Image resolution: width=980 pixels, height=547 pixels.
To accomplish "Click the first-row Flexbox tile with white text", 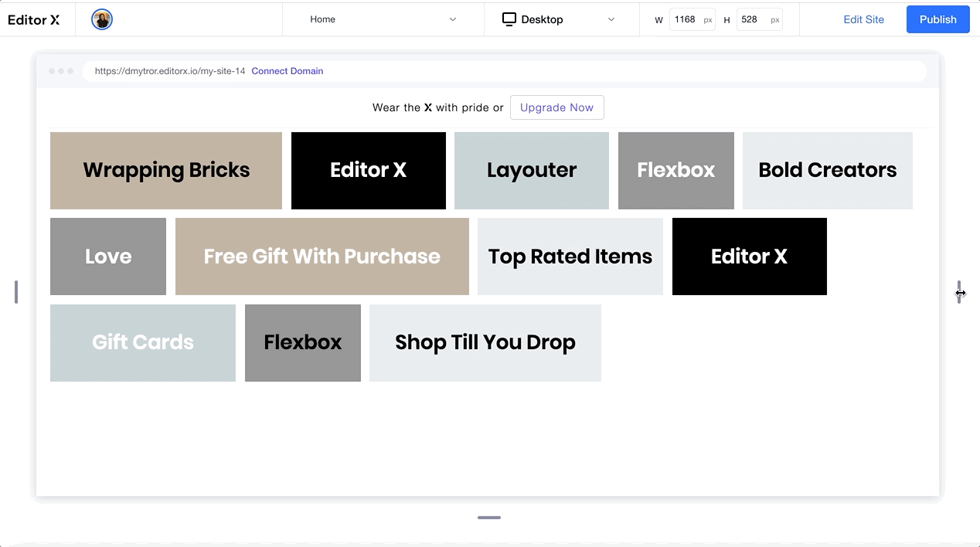I will coord(676,171).
